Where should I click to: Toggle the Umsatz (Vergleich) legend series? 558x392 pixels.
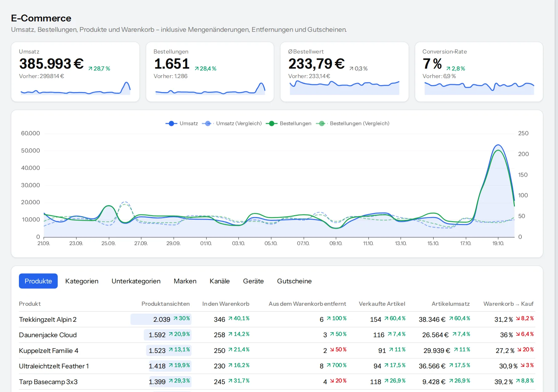[x=232, y=123]
